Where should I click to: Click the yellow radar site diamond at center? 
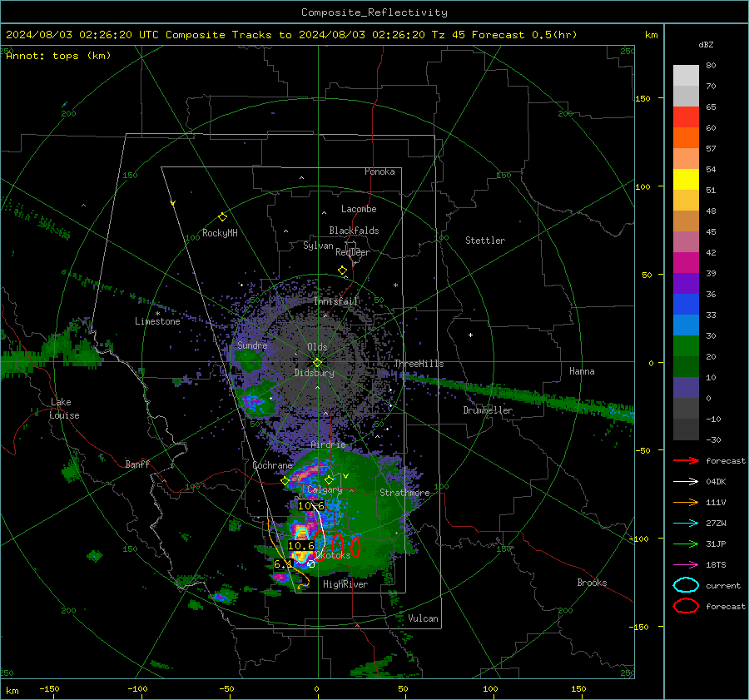pos(318,363)
